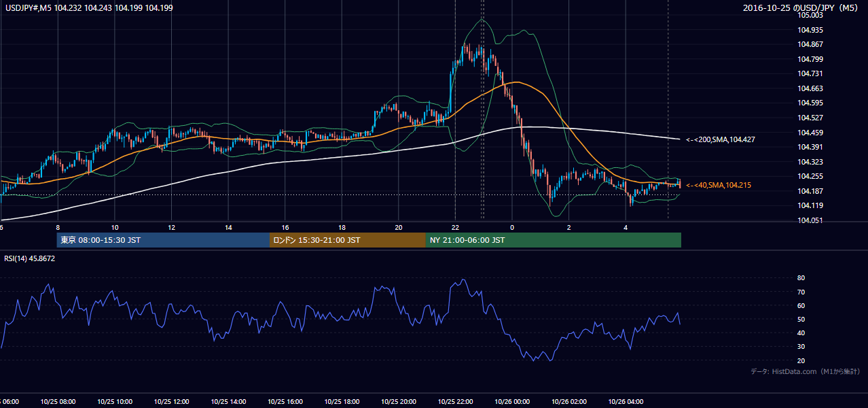Click the 10/26 02:00 date label
Screen dimensions: 868x408
tap(569, 402)
